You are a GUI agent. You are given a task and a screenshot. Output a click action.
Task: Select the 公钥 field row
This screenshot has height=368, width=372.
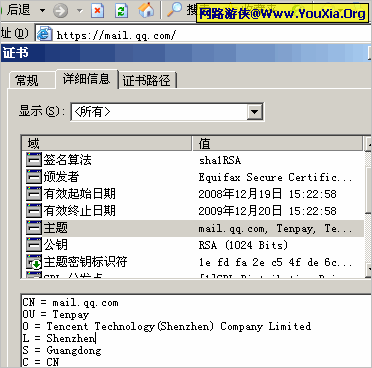pos(194,245)
